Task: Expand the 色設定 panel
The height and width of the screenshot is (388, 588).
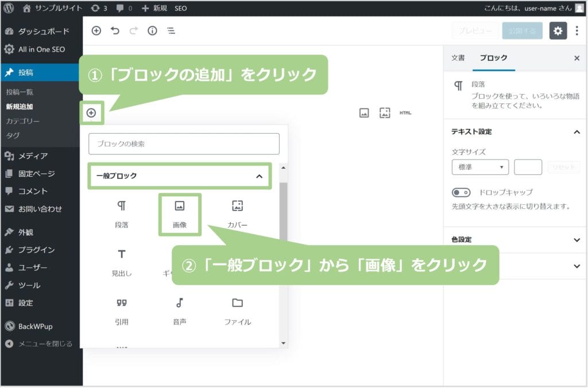Action: point(577,239)
